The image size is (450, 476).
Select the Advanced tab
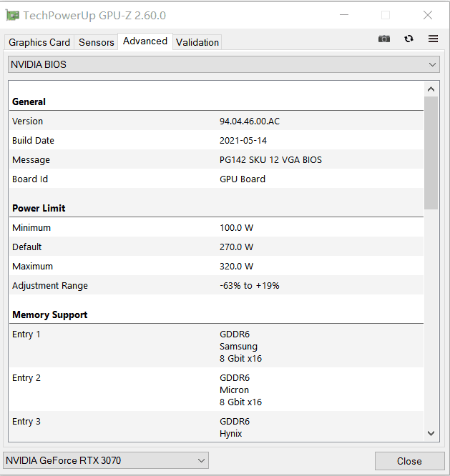(x=145, y=41)
